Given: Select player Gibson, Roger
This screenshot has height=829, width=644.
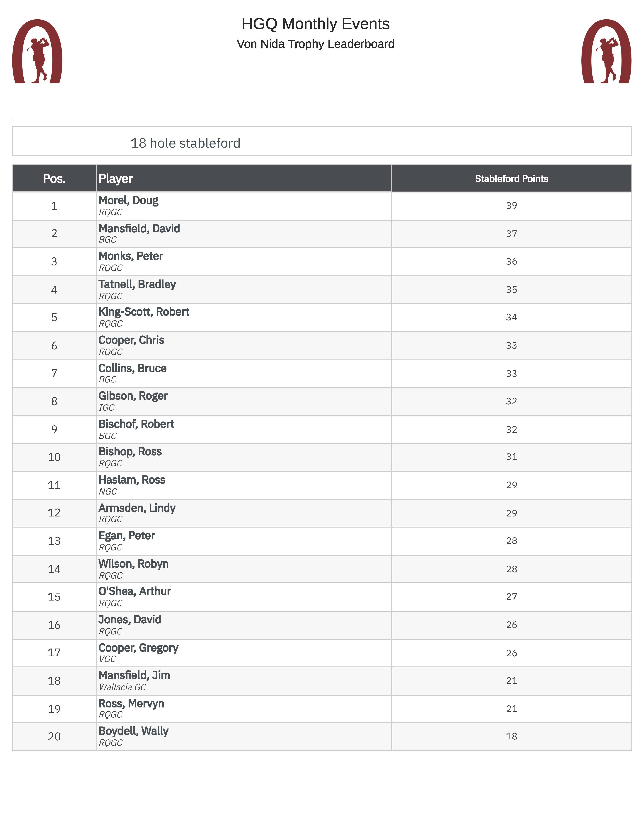Looking at the screenshot, I should click(133, 396).
